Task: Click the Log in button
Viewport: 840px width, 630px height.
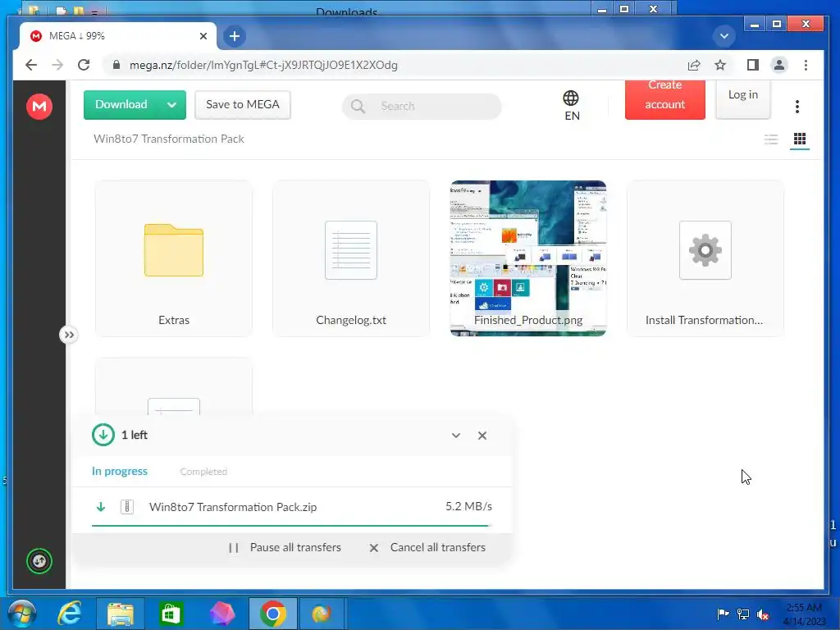Action: click(742, 98)
